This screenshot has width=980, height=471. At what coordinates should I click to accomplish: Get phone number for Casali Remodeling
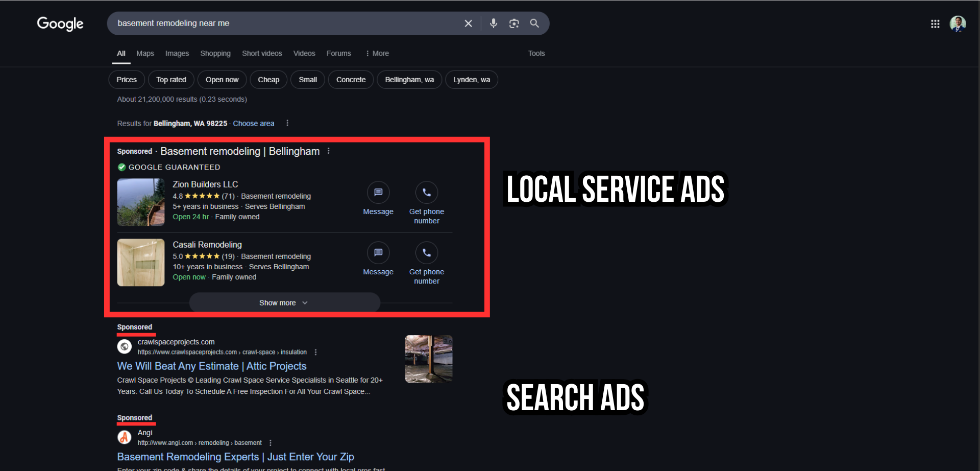coord(427,253)
